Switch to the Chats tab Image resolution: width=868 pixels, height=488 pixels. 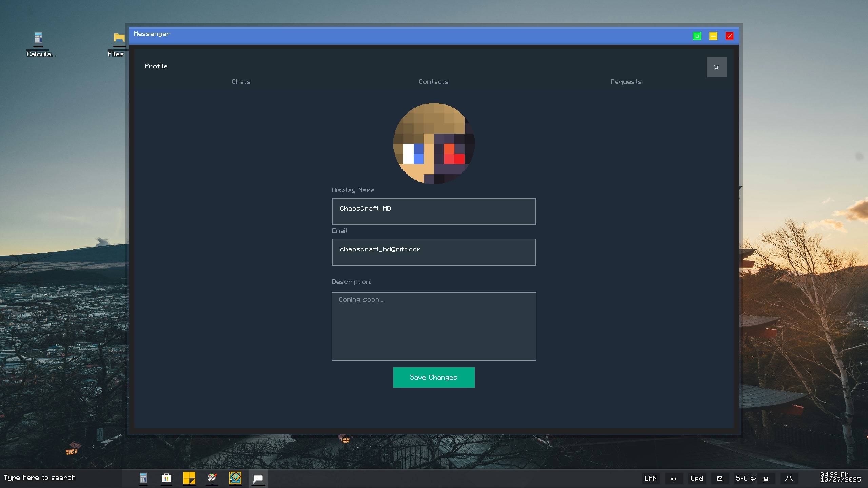241,82
